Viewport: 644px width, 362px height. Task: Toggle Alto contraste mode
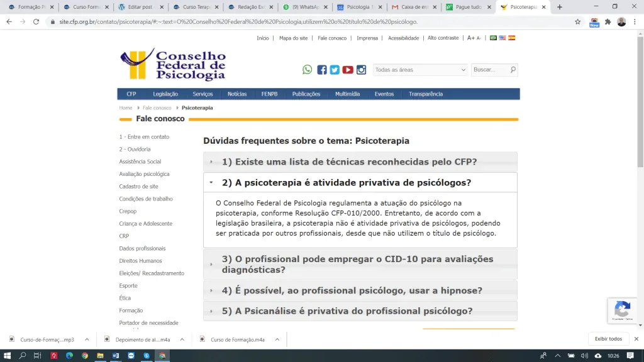pos(443,38)
